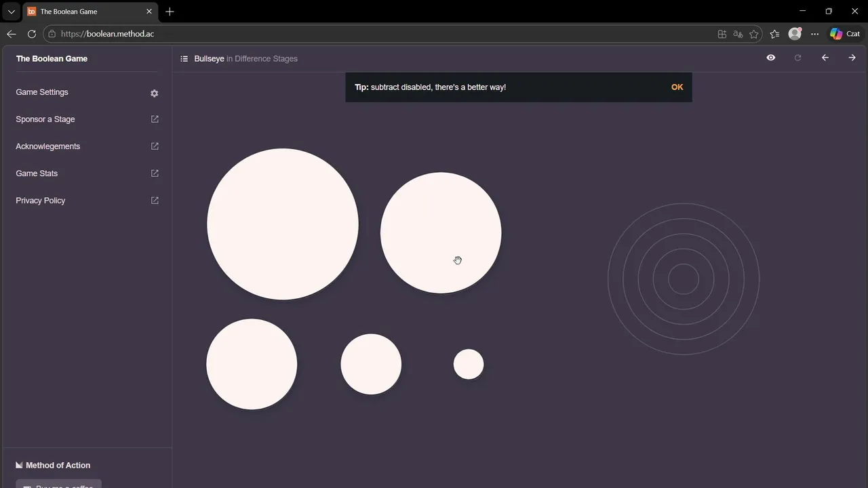
Task: Close The Boolean Game tab
Action: pos(149,12)
